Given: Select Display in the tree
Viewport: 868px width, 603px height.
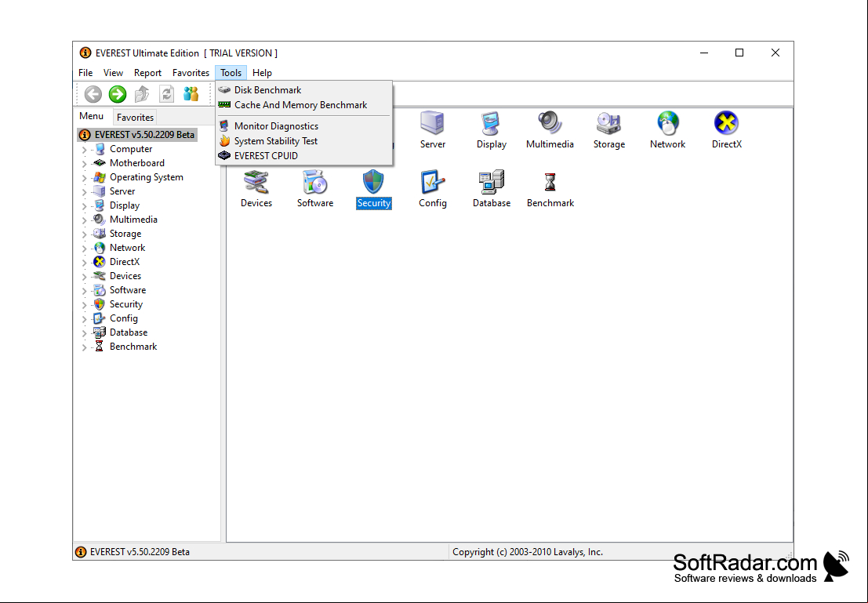Looking at the screenshot, I should click(125, 205).
